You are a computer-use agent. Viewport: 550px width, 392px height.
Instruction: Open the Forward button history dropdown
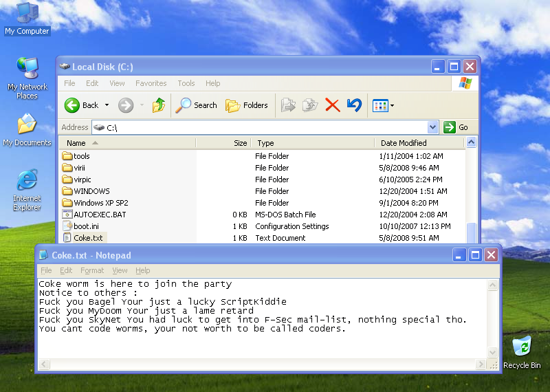142,105
